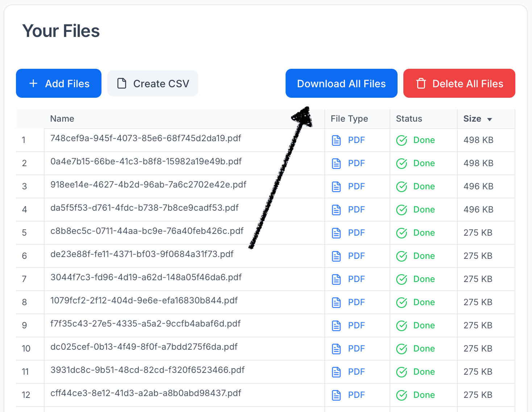Image resolution: width=532 pixels, height=412 pixels.
Task: Select file cff44ce3-8e12-41d3-a2ab-a8b0abd98437.pdf
Action: point(146,393)
